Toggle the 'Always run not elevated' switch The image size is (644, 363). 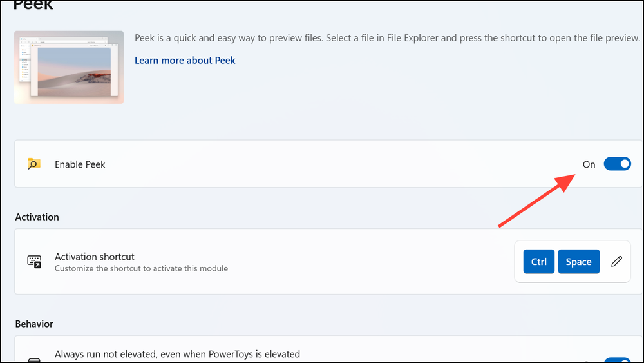click(x=618, y=360)
